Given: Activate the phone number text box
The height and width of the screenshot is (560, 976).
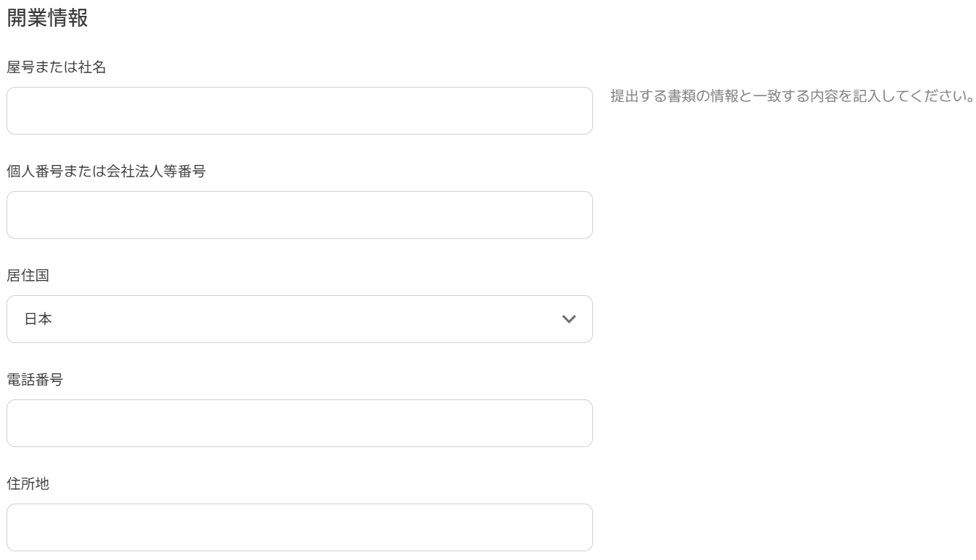Looking at the screenshot, I should (x=299, y=423).
